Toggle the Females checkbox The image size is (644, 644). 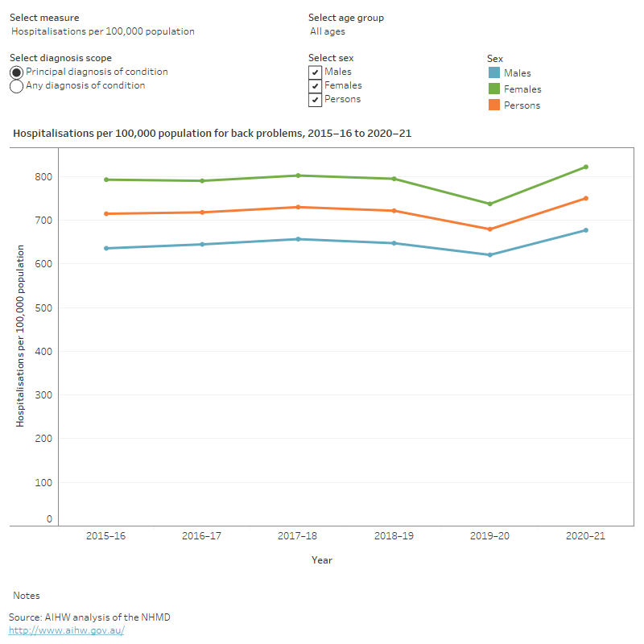[316, 86]
